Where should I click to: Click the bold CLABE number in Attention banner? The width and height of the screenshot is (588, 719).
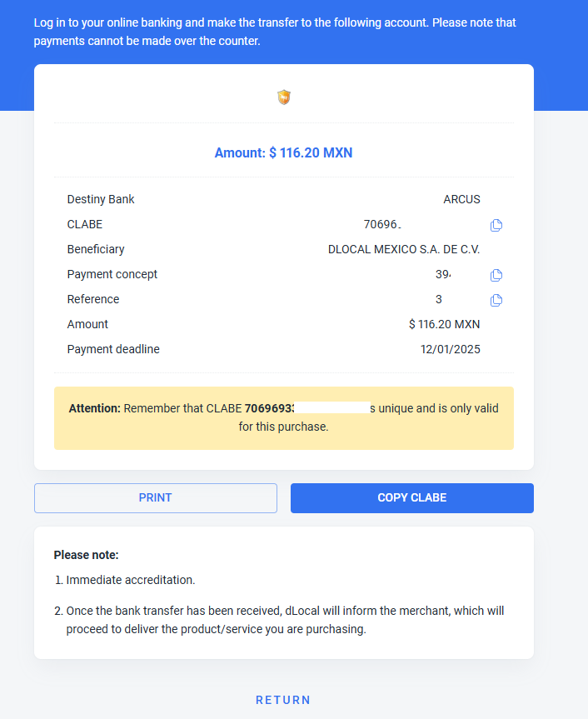point(270,408)
